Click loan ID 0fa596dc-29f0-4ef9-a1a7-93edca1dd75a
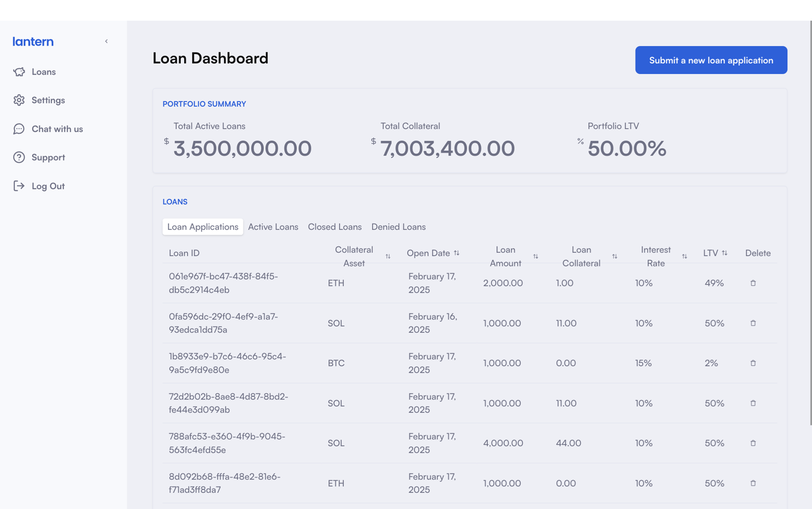Screen dimensions: 812x509 pyautogui.click(x=223, y=323)
